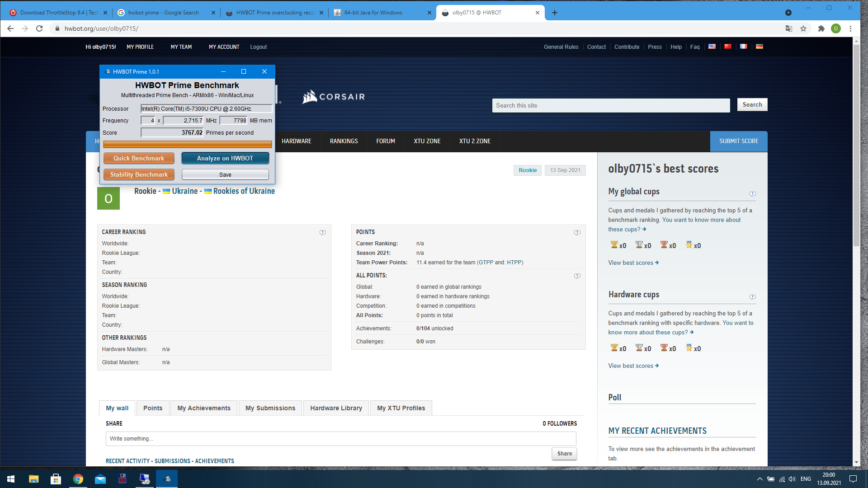Open the XTU ZONE nav menu
Viewport: 868px width, 488px height.
[427, 141]
